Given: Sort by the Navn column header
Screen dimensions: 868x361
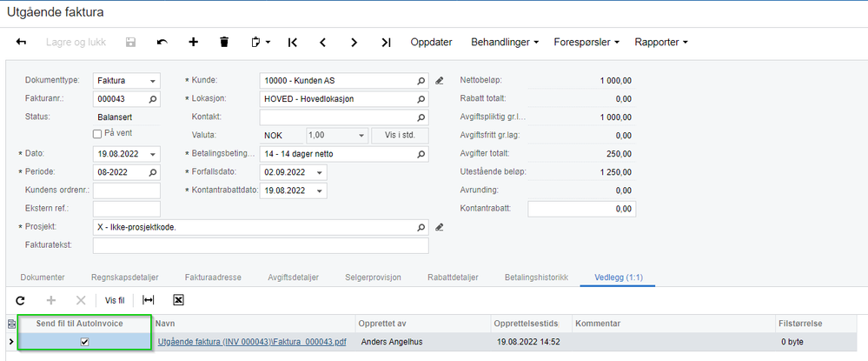Looking at the screenshot, I should (254, 324).
